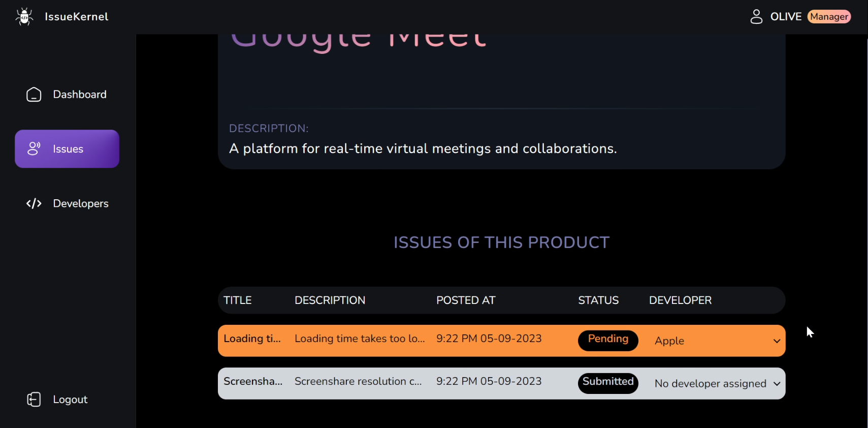Viewport: 868px width, 428px height.
Task: Click the Dashboard home icon
Action: coord(34,95)
